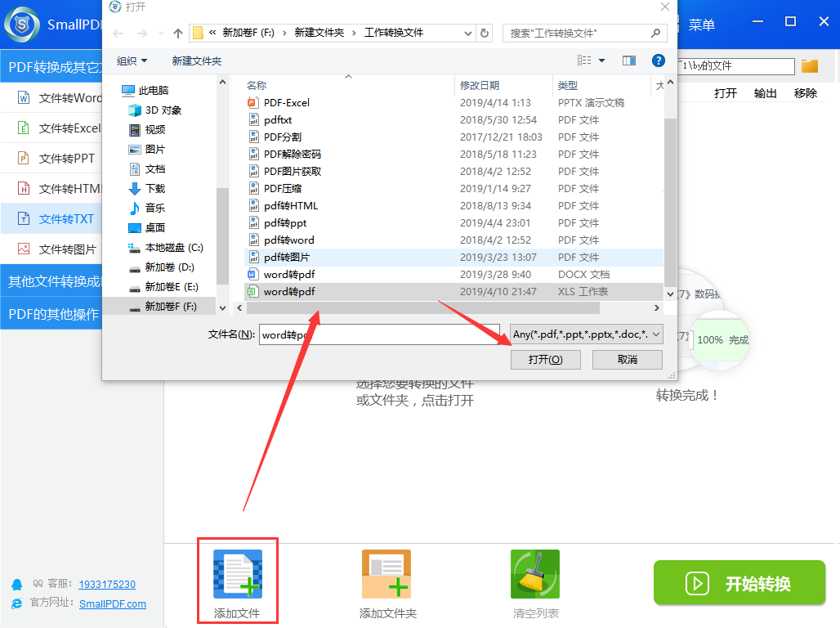Select the PDF-Excel PPTX file
Viewport: 840px width, 628px height.
pos(454,102)
